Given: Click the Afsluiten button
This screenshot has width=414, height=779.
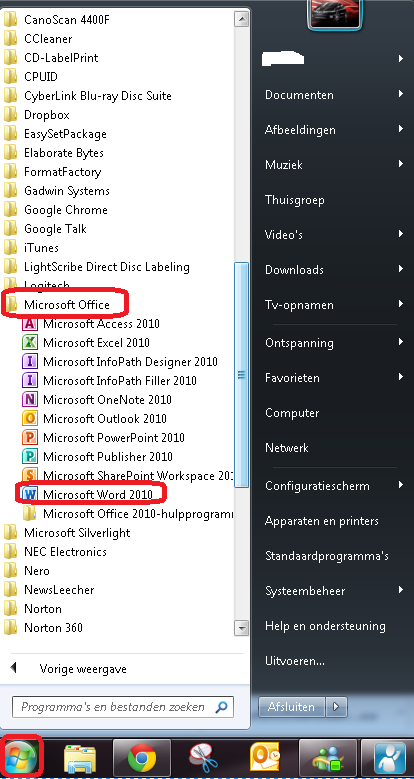Looking at the screenshot, I should (x=292, y=706).
